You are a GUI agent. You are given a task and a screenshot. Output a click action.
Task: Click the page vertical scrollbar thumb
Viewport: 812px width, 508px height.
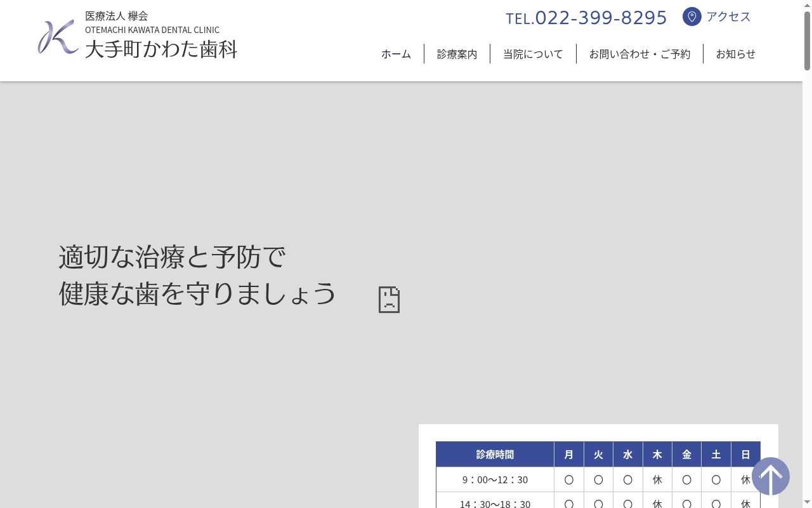807,39
